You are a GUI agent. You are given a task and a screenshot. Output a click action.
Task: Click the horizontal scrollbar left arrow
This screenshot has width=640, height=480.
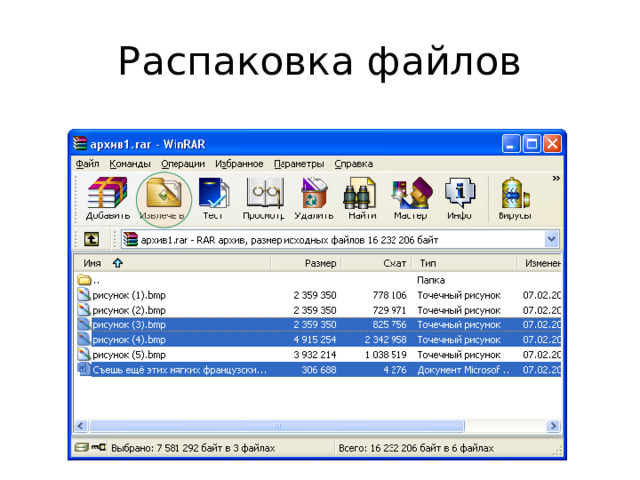click(81, 426)
